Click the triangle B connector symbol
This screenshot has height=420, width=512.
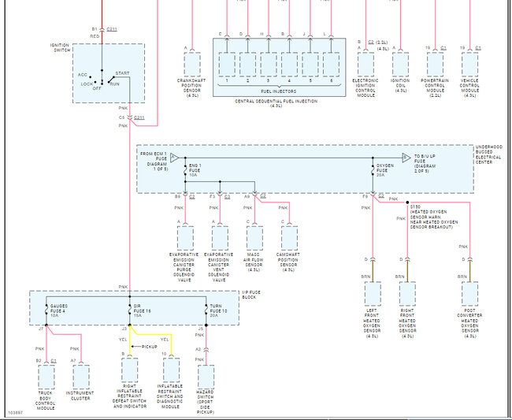point(406,158)
